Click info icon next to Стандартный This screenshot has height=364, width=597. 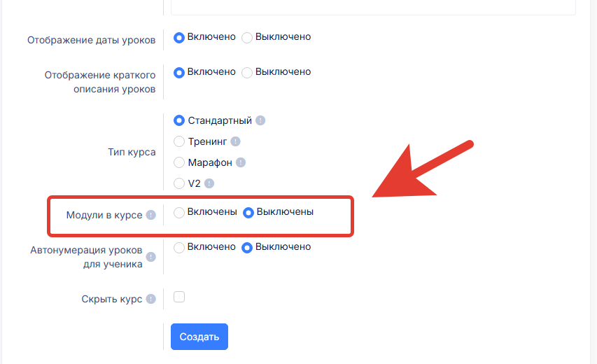point(260,120)
